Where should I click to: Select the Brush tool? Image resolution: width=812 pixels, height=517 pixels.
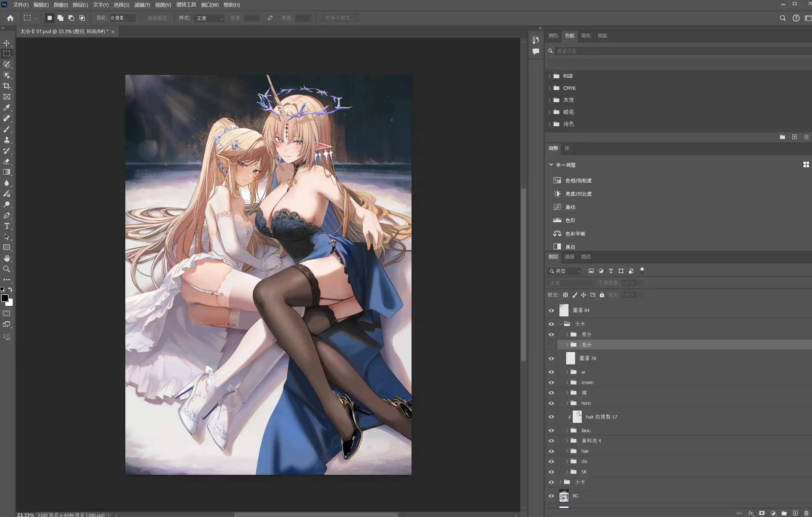6,129
